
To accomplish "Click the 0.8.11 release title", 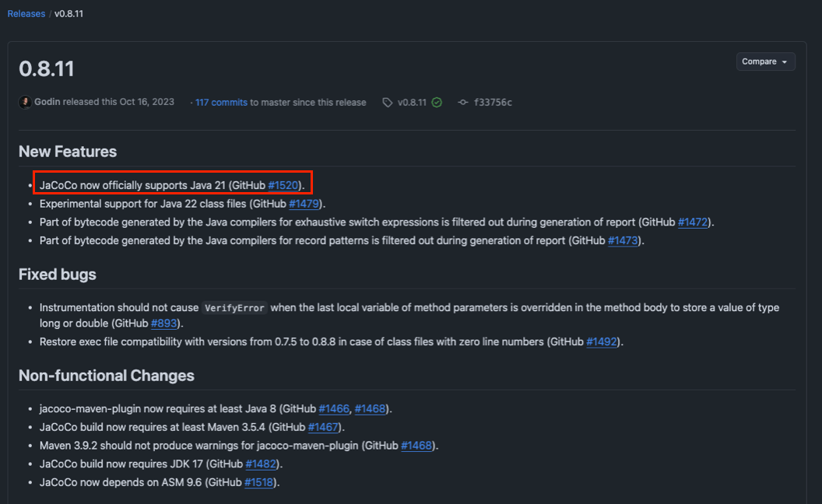I will pos(47,68).
